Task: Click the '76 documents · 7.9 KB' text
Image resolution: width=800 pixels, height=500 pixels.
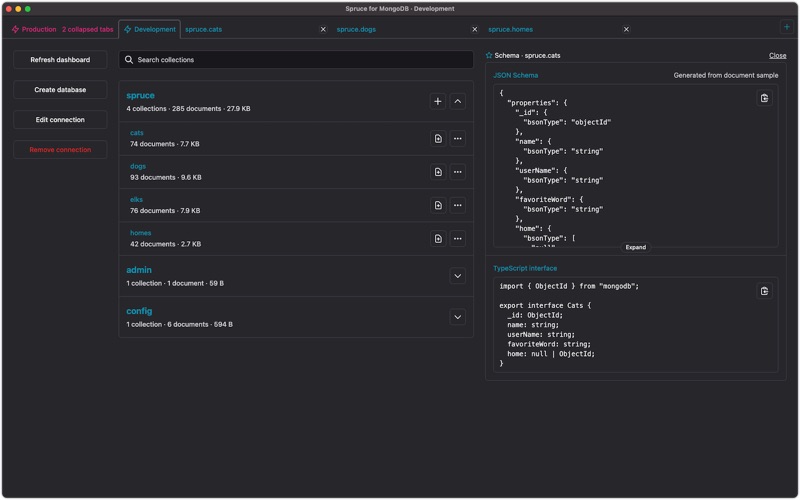Action: (165, 210)
